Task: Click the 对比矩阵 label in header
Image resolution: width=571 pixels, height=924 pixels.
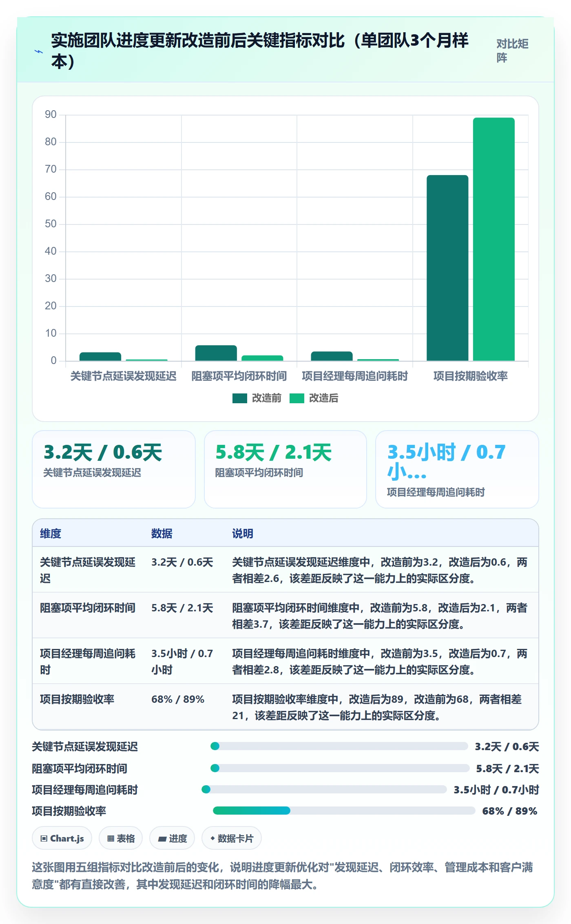Action: pos(512,51)
